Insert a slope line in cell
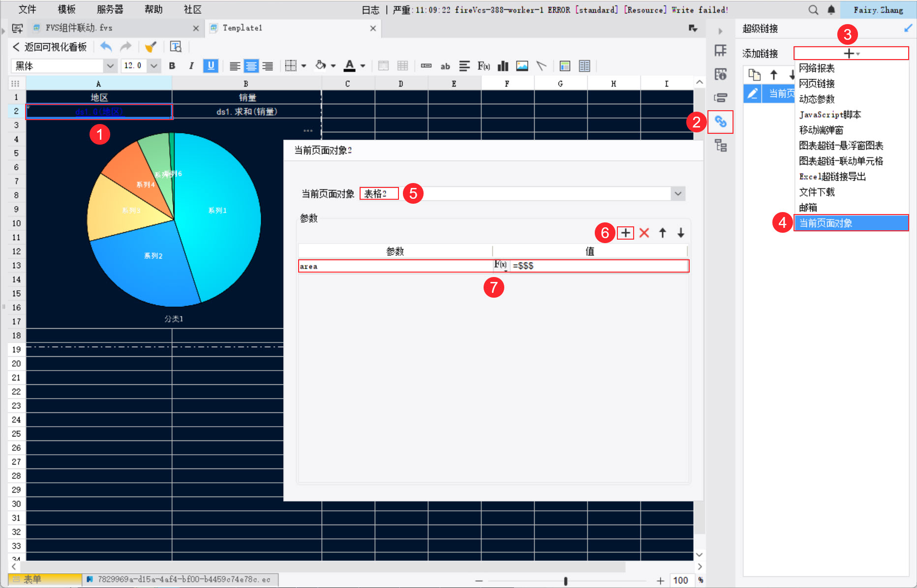Image resolution: width=917 pixels, height=588 pixels. tap(541, 66)
